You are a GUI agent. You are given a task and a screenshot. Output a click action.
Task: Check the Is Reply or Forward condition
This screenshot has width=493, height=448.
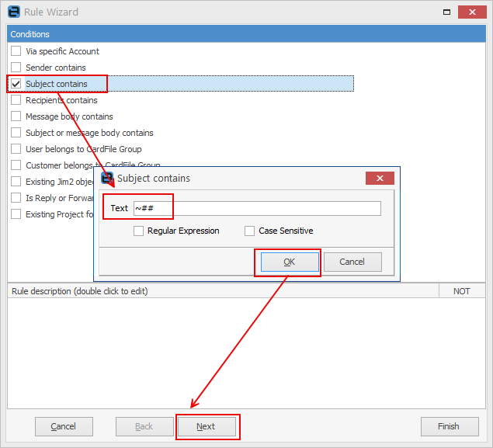pos(16,198)
